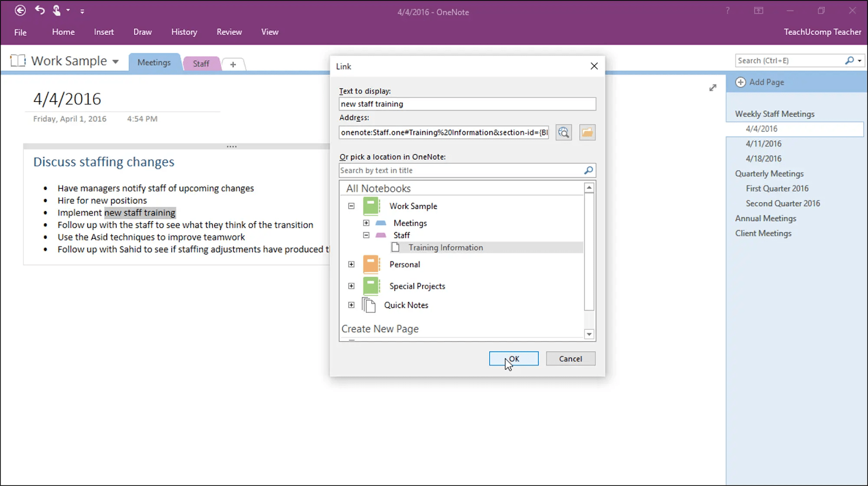The height and width of the screenshot is (486, 868).
Task: Expand the Personal notebook node
Action: [x=352, y=264]
